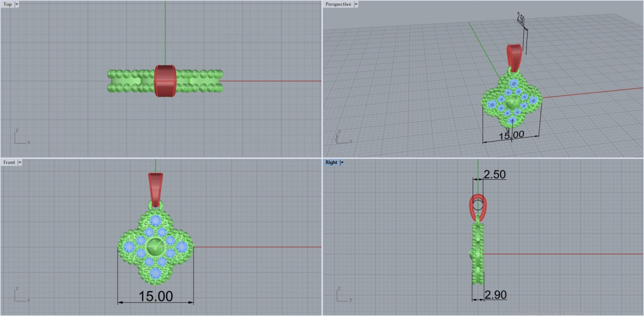Open the Perspective viewport dropdown arrow
Viewport: 644px width, 316px height.
click(356, 4)
